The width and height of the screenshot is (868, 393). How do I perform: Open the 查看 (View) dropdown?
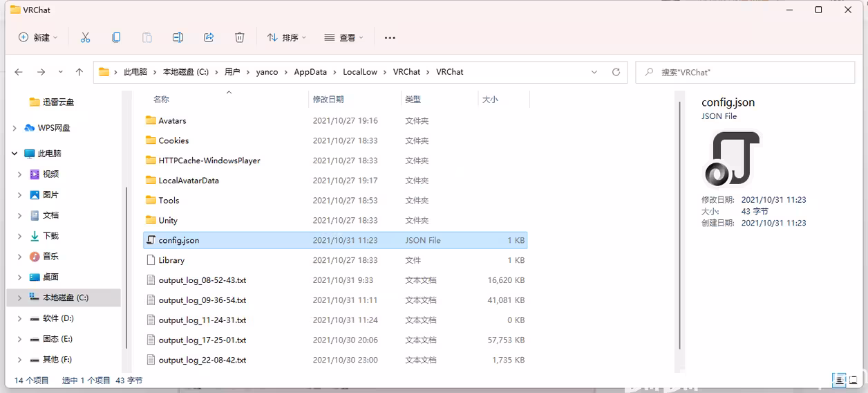343,37
